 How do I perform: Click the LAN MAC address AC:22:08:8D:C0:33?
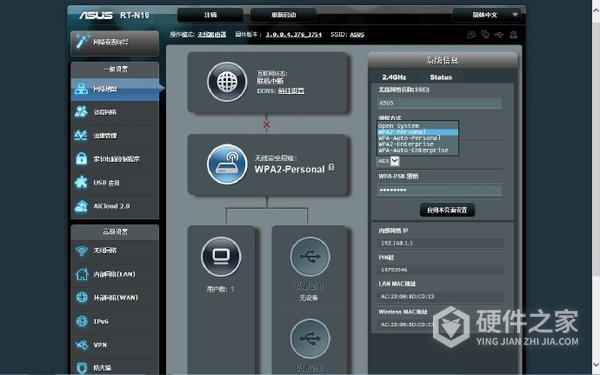click(x=407, y=297)
